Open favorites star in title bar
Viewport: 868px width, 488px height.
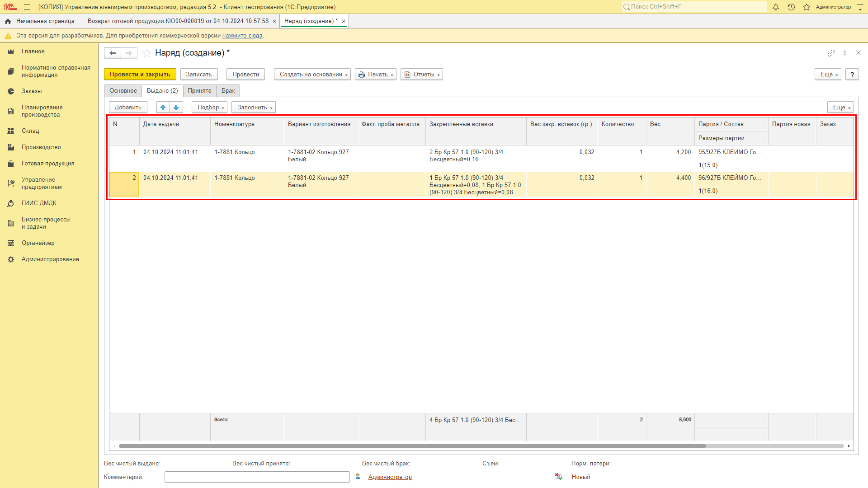807,7
